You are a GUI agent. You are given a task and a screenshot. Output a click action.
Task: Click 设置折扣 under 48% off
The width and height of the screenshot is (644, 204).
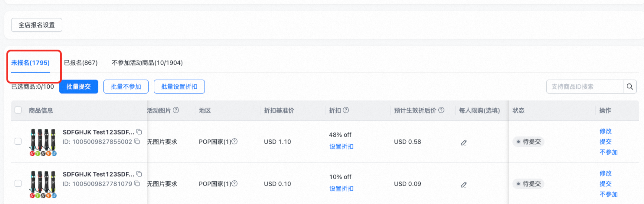(341, 146)
